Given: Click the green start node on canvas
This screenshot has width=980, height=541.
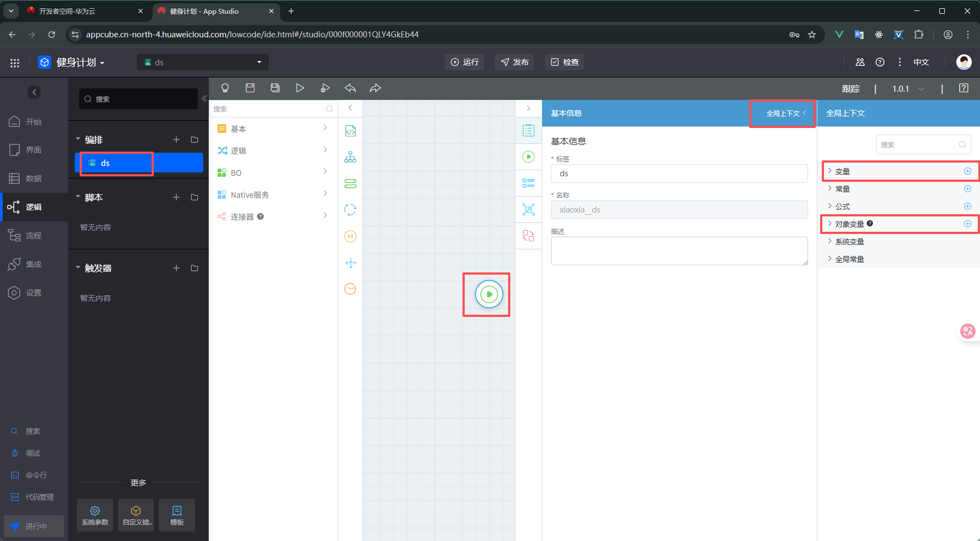Looking at the screenshot, I should tap(488, 294).
